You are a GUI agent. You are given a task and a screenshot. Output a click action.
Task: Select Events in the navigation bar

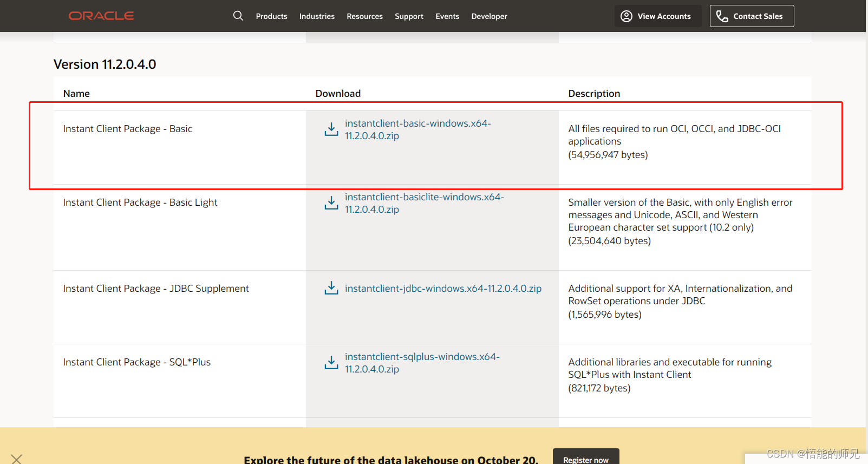click(x=447, y=16)
